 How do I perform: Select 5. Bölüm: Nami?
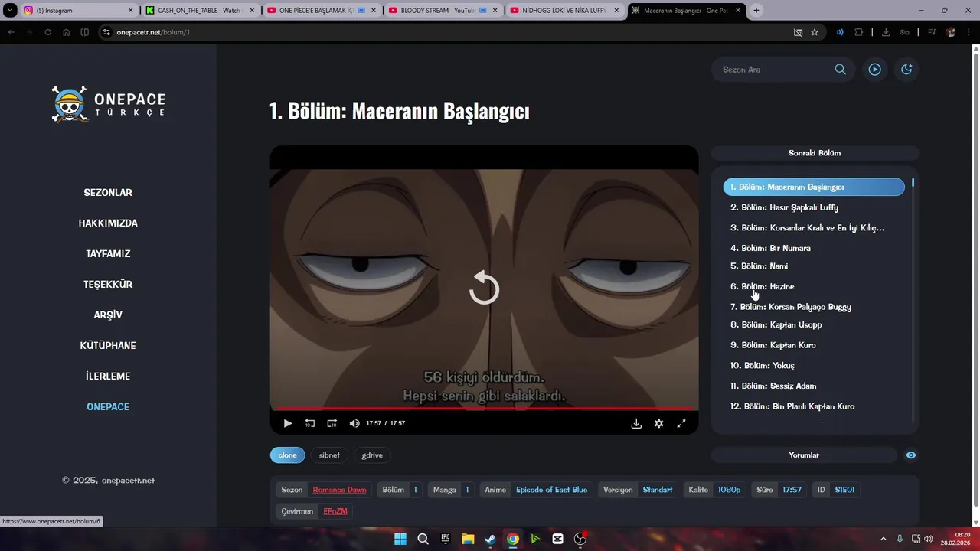[x=759, y=266]
